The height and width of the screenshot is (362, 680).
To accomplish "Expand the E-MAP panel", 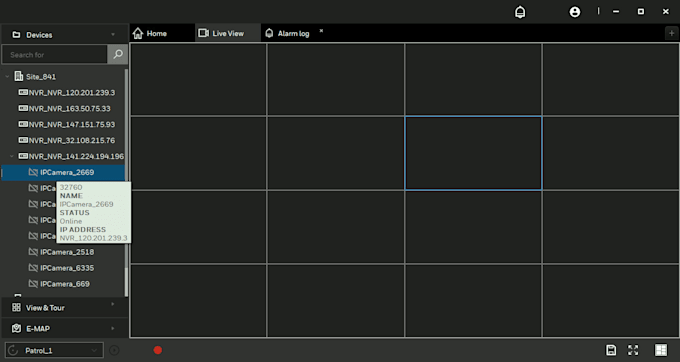I will point(64,328).
